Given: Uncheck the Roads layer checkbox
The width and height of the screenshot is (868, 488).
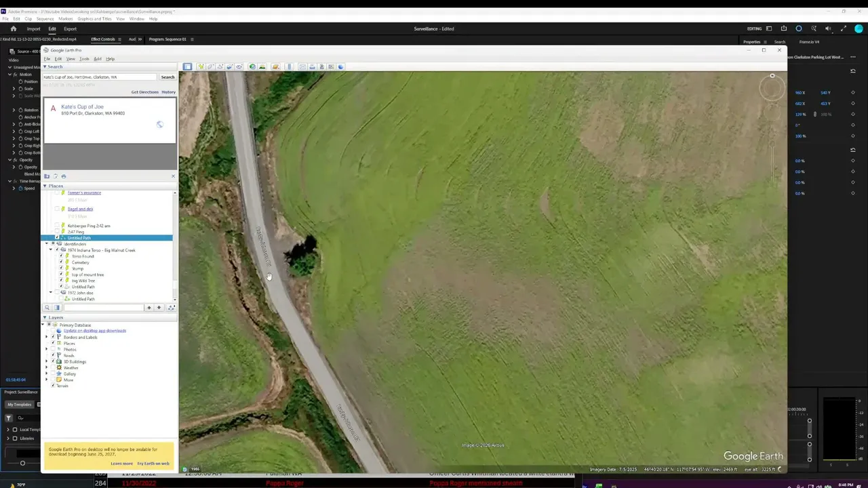Looking at the screenshot, I should (54, 355).
